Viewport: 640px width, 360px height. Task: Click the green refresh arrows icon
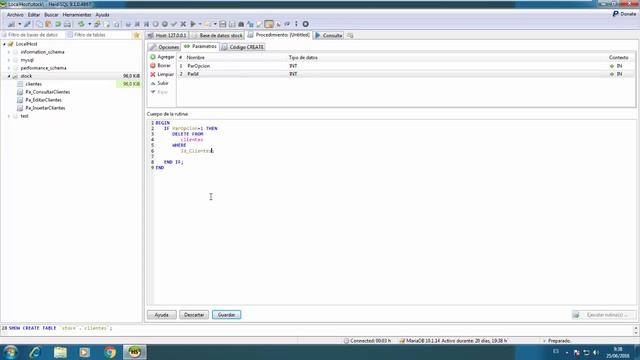(81, 24)
